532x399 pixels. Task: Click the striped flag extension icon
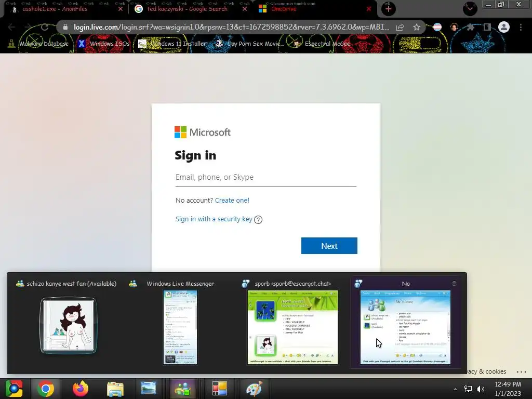point(437,27)
